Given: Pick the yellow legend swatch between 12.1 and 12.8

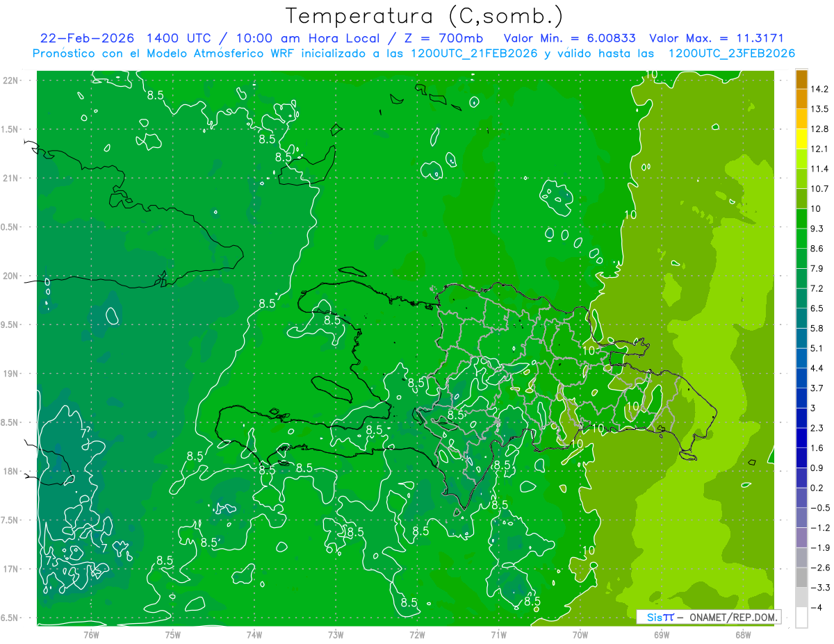Looking at the screenshot, I should tap(801, 139).
